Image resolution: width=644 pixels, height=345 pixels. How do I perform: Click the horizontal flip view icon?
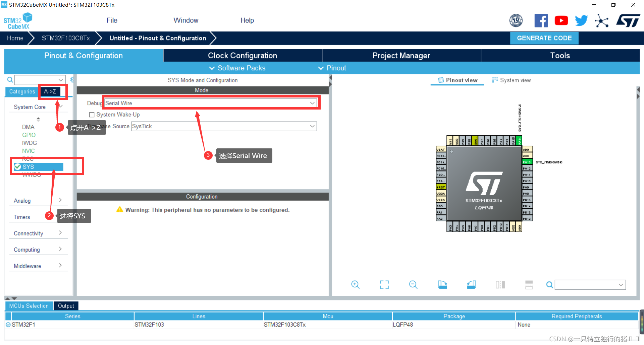(x=500, y=285)
